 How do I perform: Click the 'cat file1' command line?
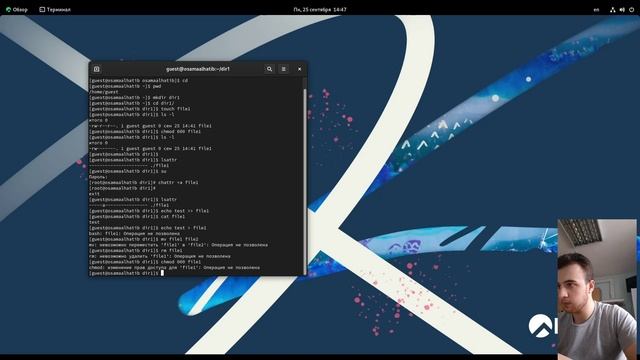[x=137, y=217]
